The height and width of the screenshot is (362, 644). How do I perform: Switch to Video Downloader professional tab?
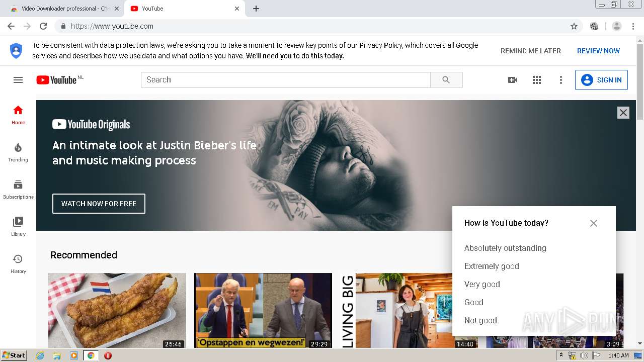click(64, 9)
